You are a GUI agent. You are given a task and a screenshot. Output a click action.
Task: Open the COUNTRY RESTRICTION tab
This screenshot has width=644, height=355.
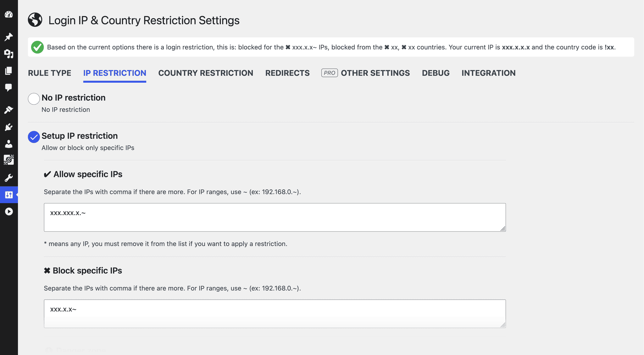(206, 73)
